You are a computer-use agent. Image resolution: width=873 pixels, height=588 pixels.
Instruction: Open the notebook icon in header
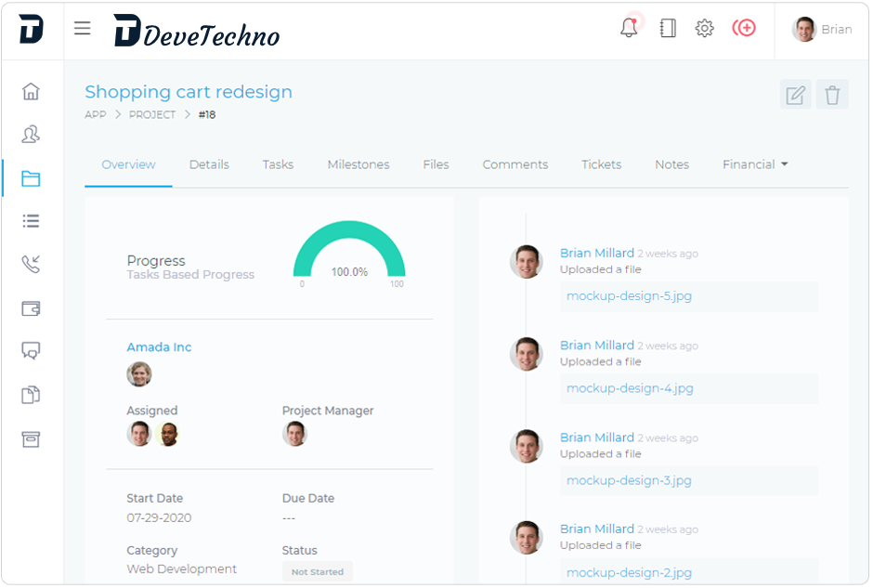pos(668,28)
